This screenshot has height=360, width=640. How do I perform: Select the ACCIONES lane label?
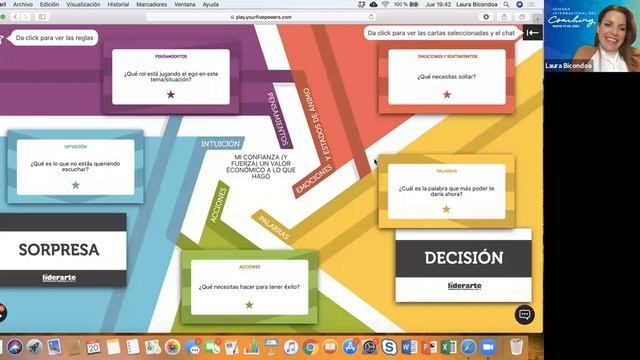[218, 205]
